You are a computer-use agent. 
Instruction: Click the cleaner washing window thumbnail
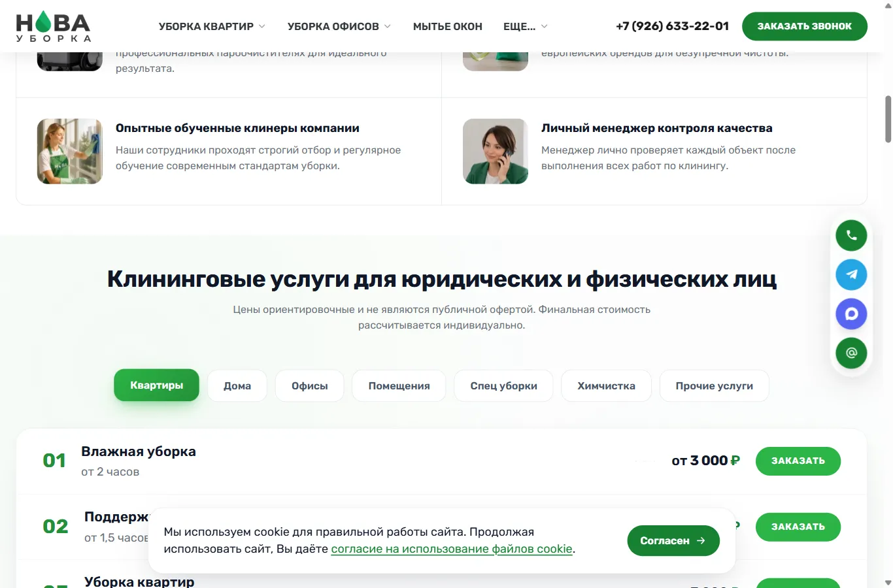click(x=70, y=151)
